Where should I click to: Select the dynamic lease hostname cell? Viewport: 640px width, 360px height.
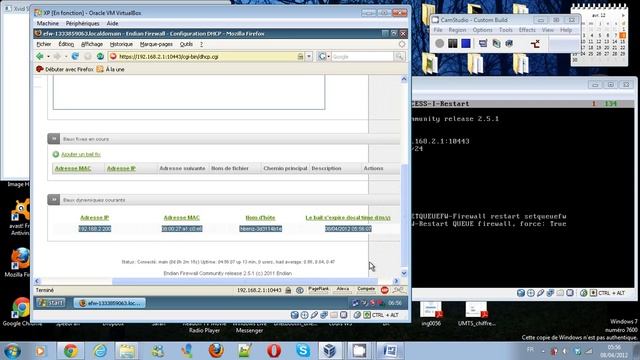[260, 229]
